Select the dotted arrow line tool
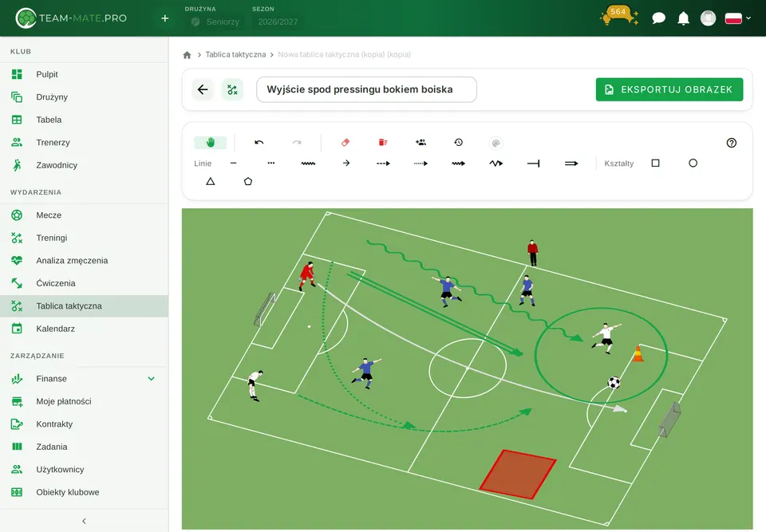Viewport: 766px width, 532px height. click(421, 164)
